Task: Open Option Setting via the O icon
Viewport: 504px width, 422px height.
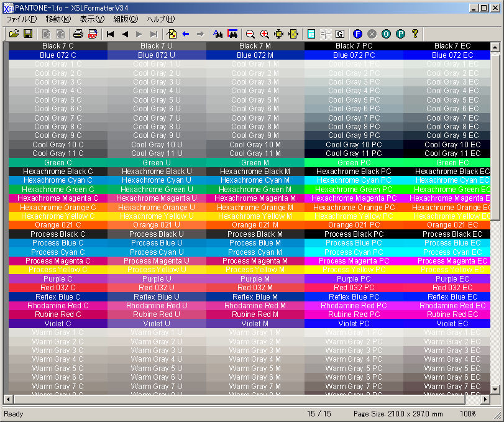Action: point(386,34)
